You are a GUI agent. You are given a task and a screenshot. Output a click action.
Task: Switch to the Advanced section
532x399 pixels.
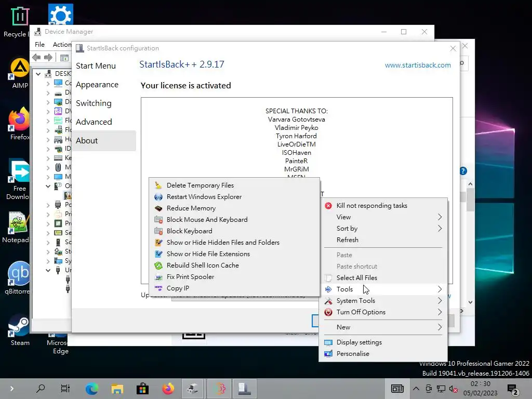click(94, 122)
